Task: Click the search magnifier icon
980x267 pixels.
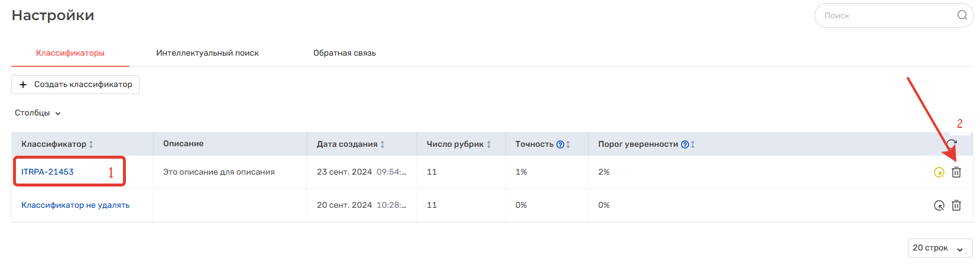Action: pyautogui.click(x=962, y=15)
